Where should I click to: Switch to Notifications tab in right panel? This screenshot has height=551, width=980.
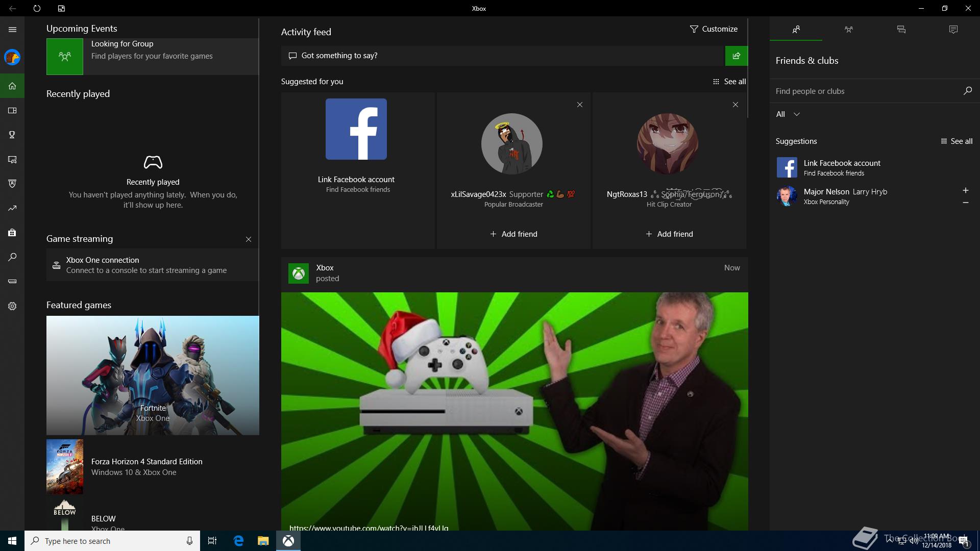(x=953, y=30)
